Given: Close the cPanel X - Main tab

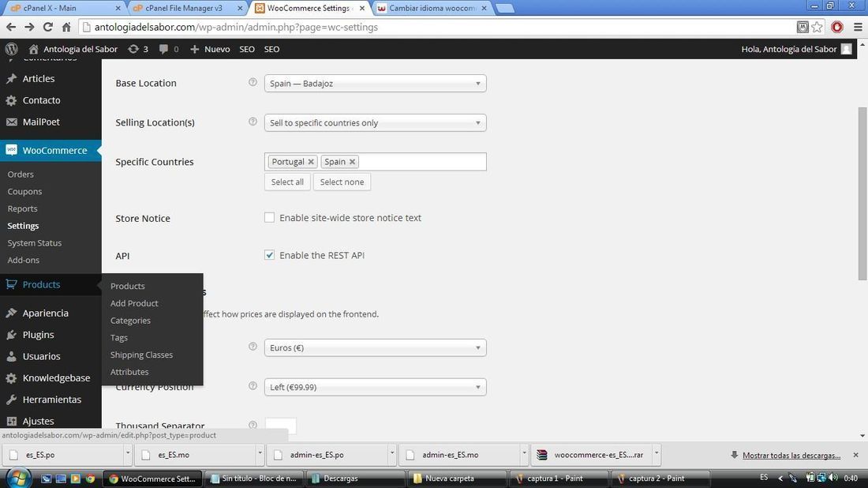Looking at the screenshot, I should click(118, 9).
